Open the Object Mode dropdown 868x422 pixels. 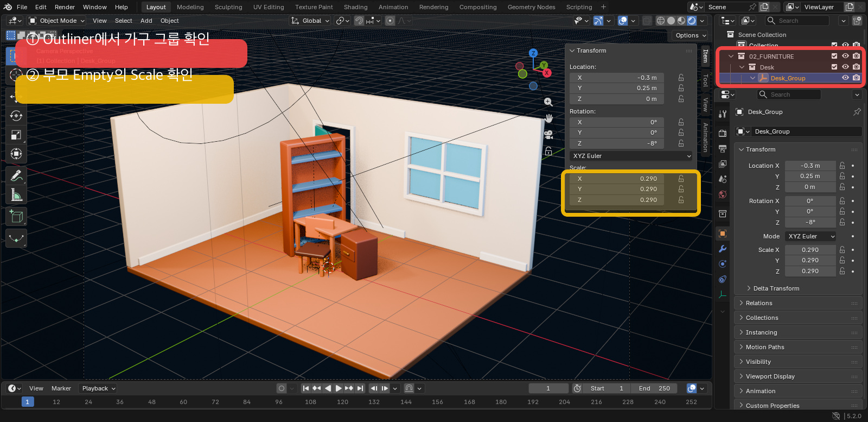(x=58, y=21)
